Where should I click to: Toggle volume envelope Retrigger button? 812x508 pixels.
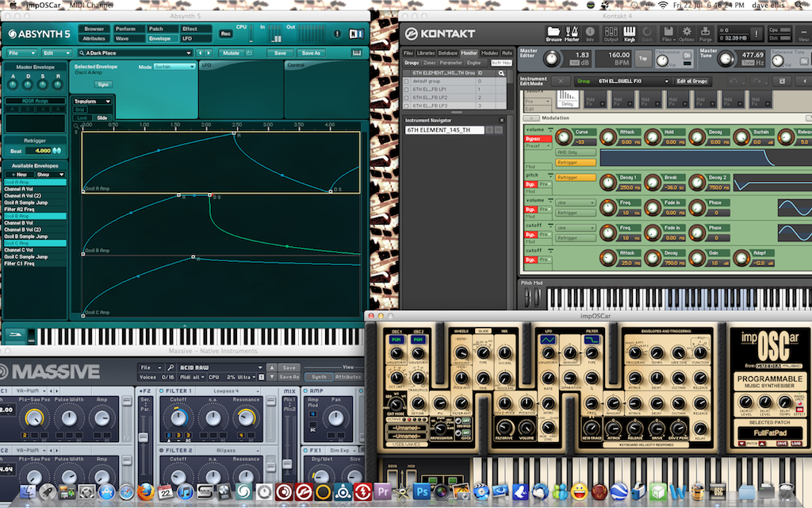576,162
